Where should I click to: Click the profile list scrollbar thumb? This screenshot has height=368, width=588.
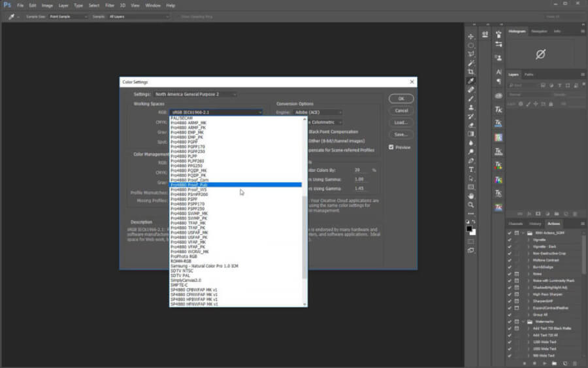304,237
